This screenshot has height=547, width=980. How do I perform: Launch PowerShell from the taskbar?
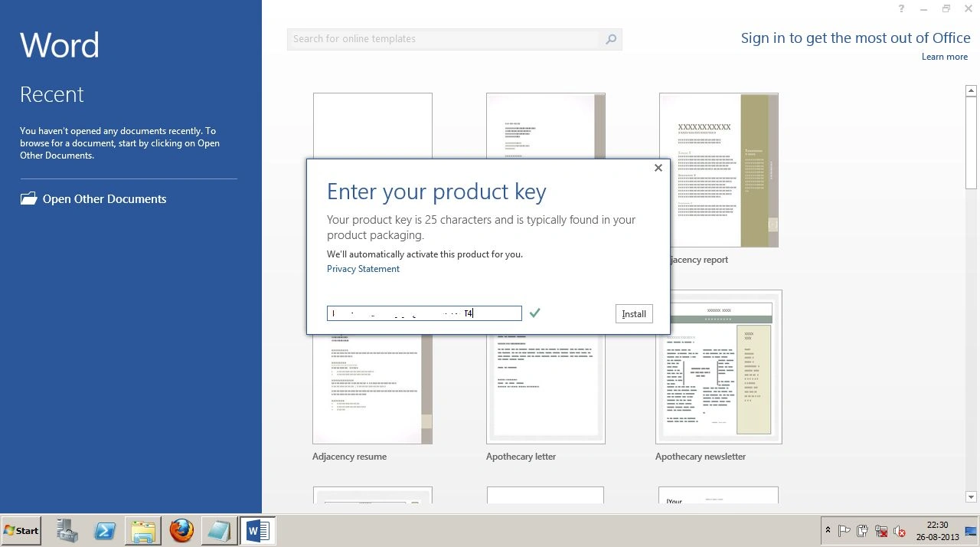(x=105, y=530)
